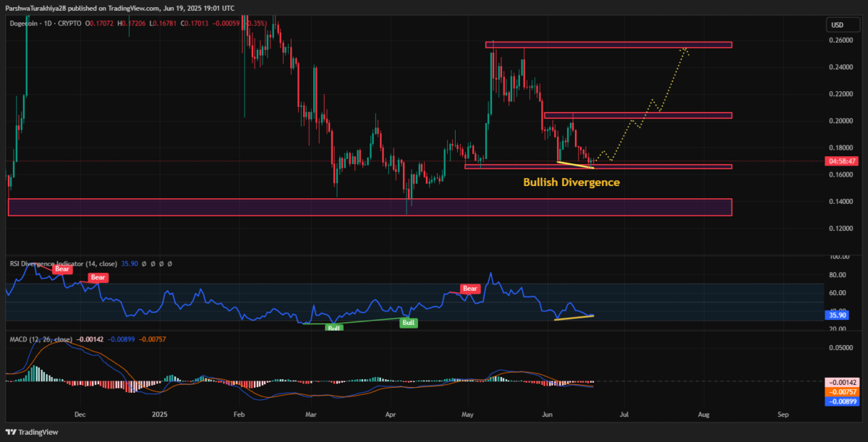Click the Bear label nearest the May RSI peak
Viewport: 868px width, 442px height.
tap(471, 289)
